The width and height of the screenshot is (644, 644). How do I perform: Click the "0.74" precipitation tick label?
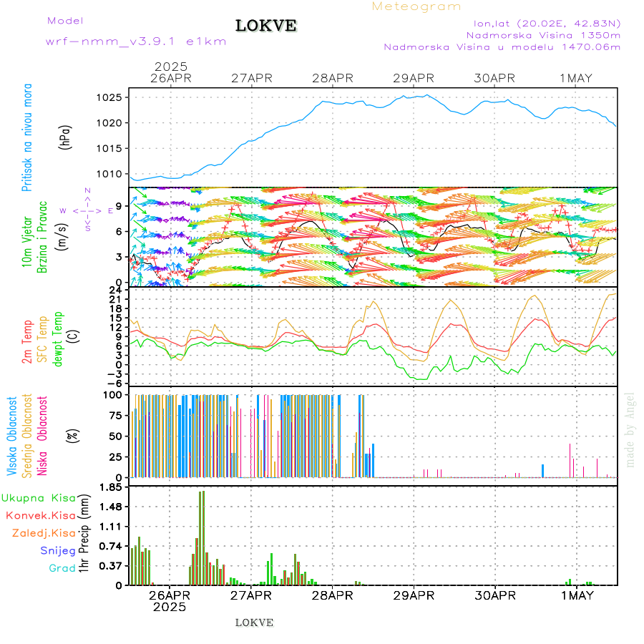[111, 546]
